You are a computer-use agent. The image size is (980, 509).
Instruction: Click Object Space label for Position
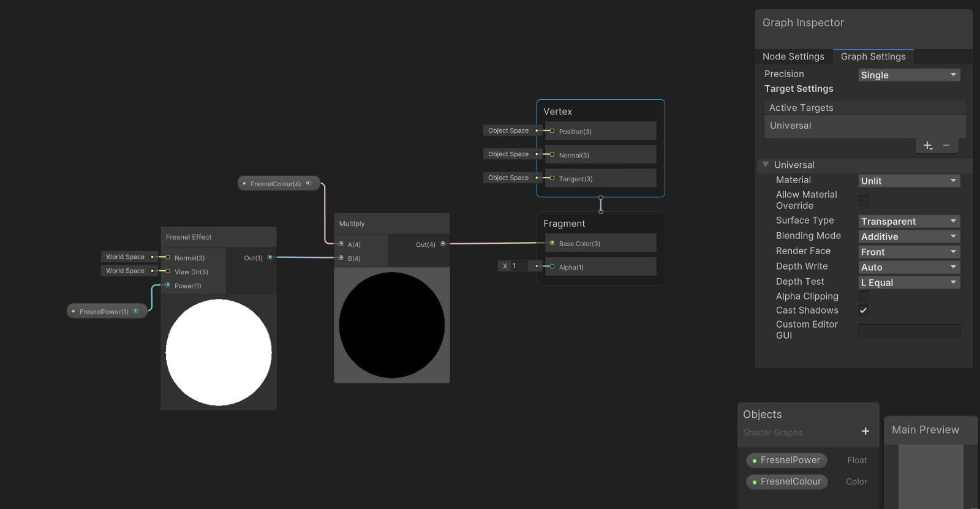(508, 130)
